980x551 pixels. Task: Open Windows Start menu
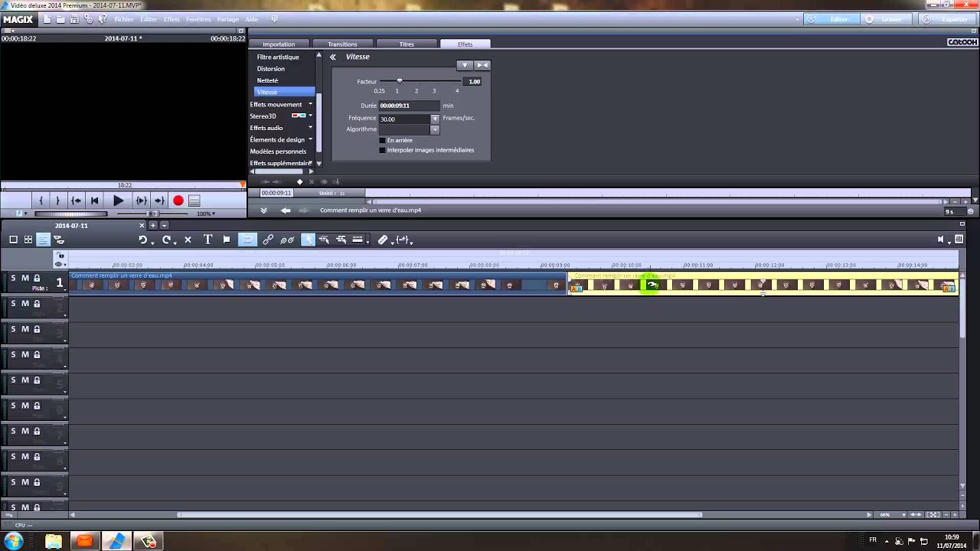13,541
